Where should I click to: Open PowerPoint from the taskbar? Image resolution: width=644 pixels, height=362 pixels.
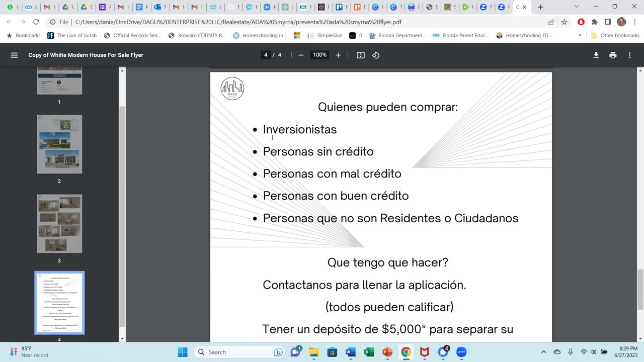(387, 352)
